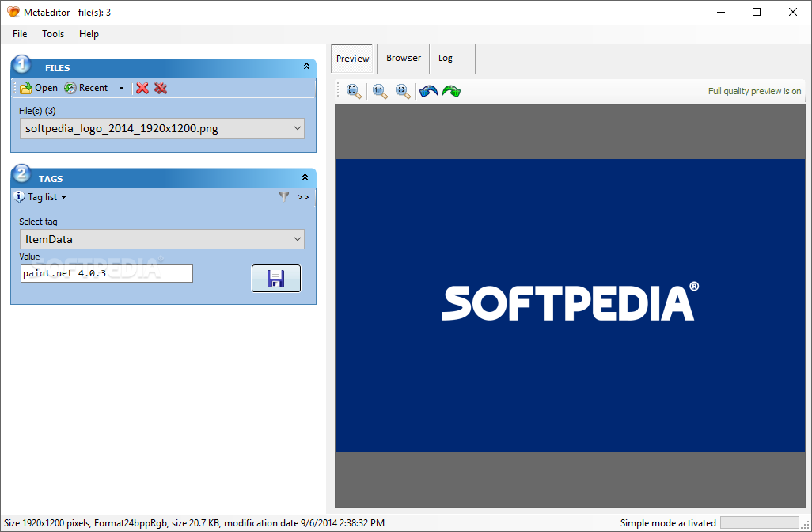Click the actual size 1:1 zoom icon
Viewport: 812px width, 532px height.
pos(380,91)
